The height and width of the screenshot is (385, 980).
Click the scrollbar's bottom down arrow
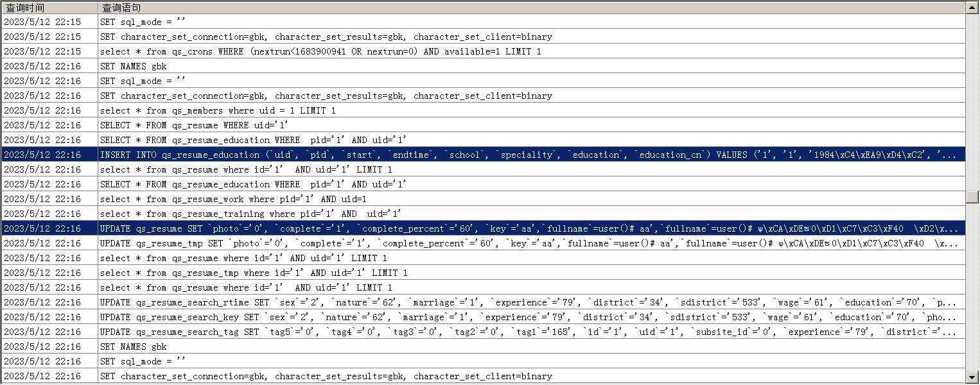(972, 377)
